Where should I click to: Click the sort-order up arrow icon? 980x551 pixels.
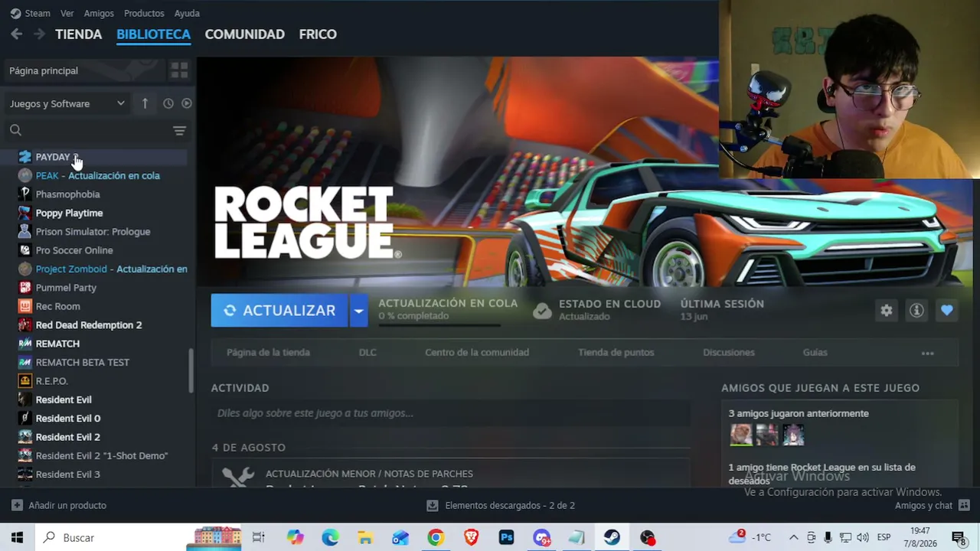pos(145,103)
